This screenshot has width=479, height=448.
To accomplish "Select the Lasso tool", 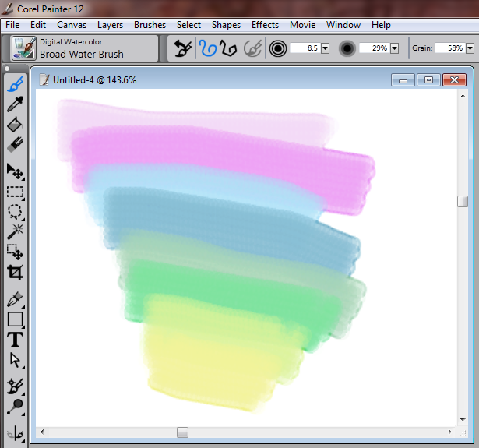I will point(15,211).
